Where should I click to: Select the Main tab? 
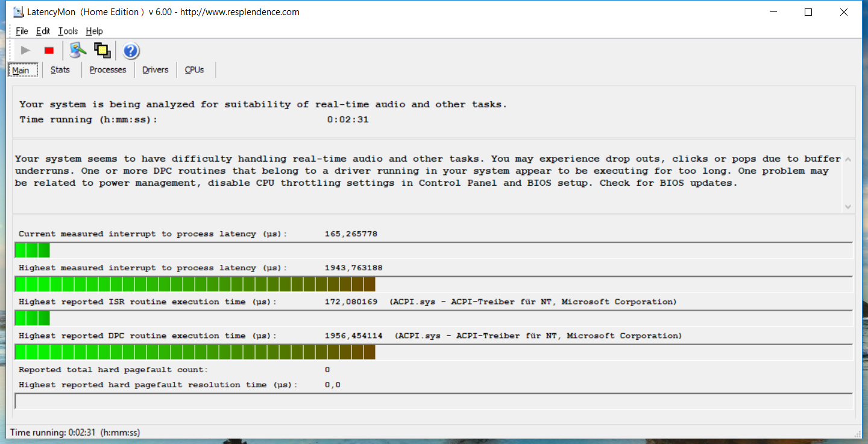[21, 70]
